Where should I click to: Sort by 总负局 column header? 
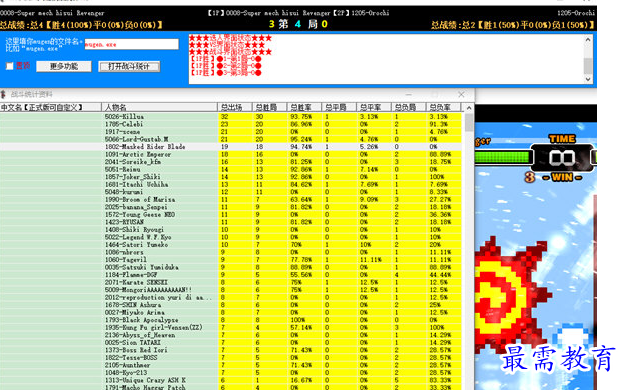[409, 107]
